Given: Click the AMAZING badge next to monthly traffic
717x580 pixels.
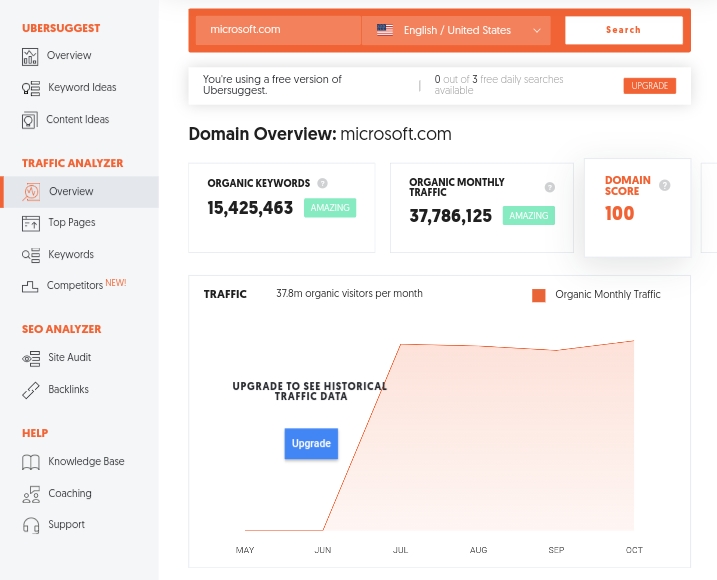Looking at the screenshot, I should (x=529, y=215).
